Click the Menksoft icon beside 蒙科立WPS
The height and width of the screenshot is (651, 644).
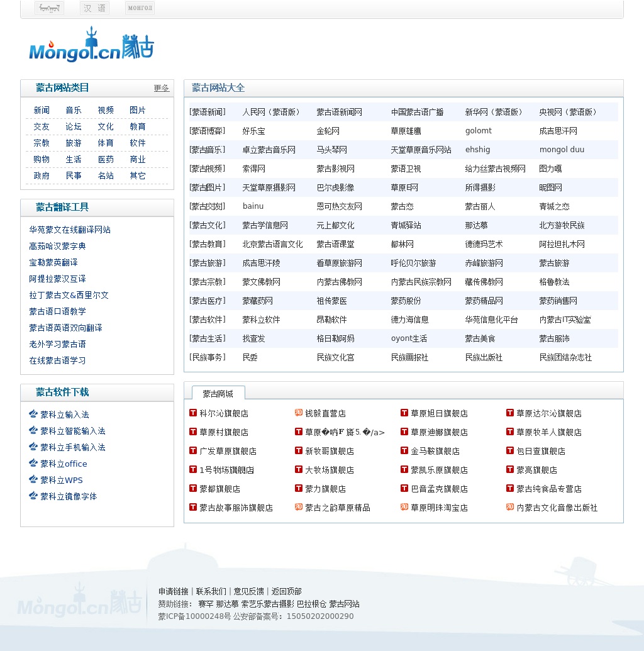click(33, 479)
